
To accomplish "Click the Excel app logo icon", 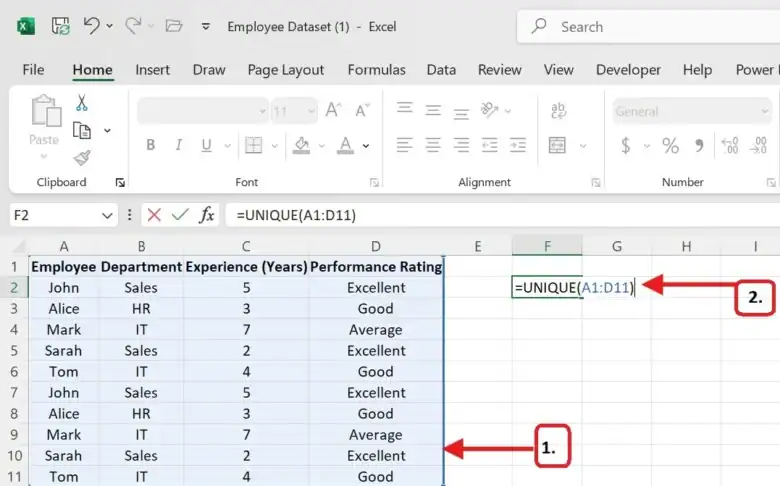I will (26, 26).
